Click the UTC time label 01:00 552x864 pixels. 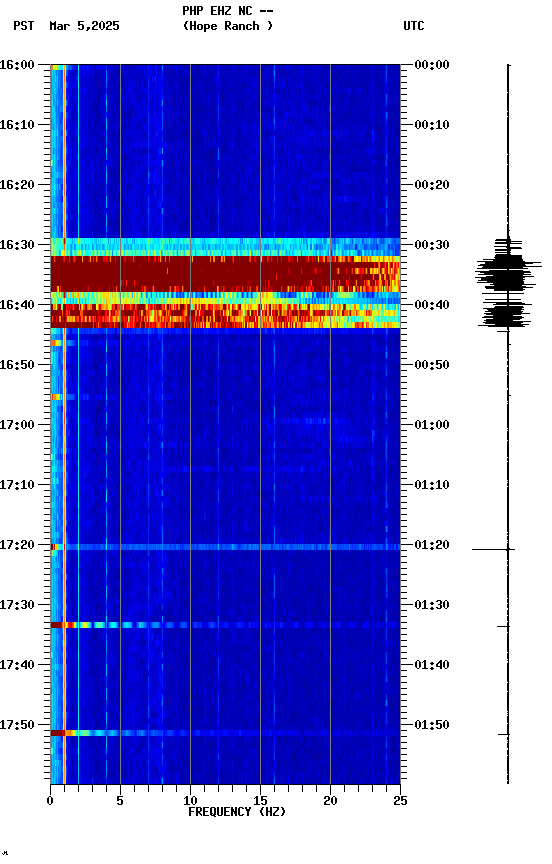(432, 425)
